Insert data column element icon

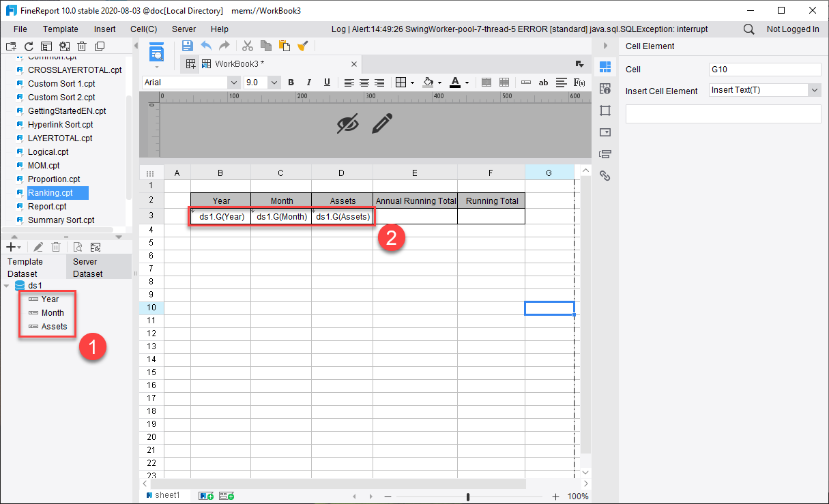coord(526,83)
